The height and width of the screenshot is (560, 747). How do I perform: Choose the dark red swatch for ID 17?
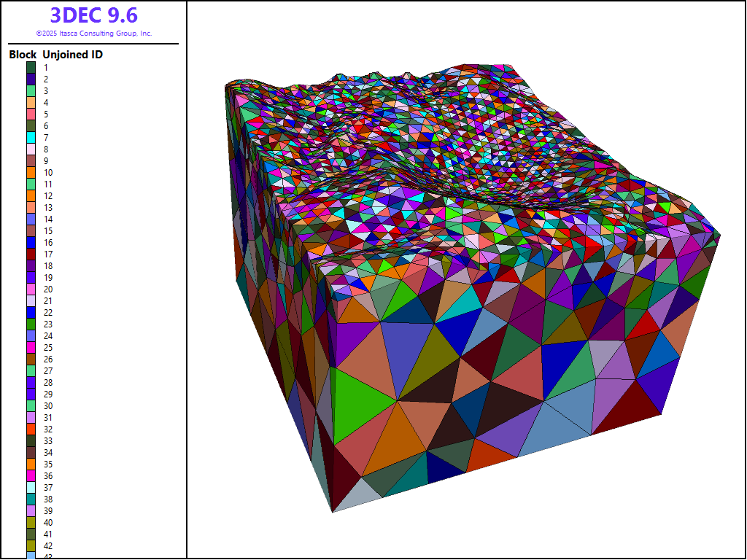31,254
